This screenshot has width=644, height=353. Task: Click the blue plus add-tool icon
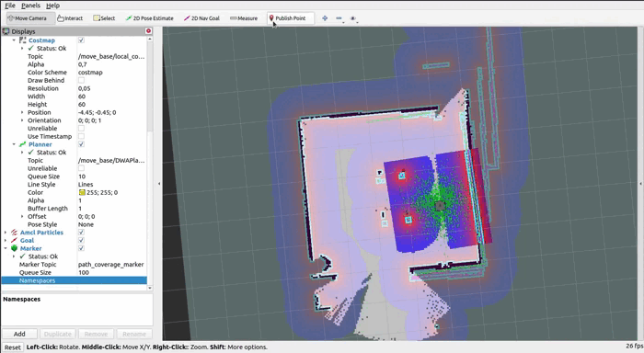pos(325,18)
